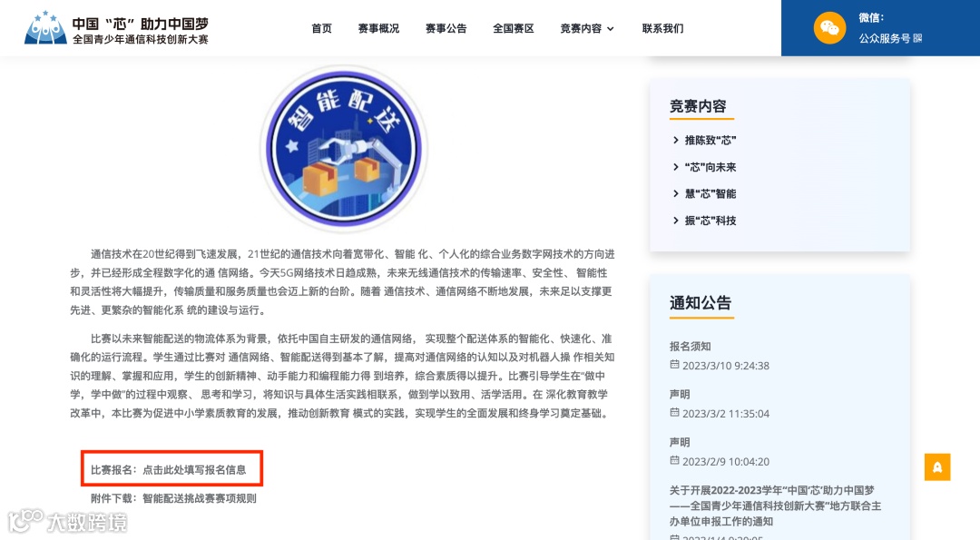The height and width of the screenshot is (540, 980).
Task: Select 振"芯"科技 in the sidebar
Action: click(x=710, y=221)
